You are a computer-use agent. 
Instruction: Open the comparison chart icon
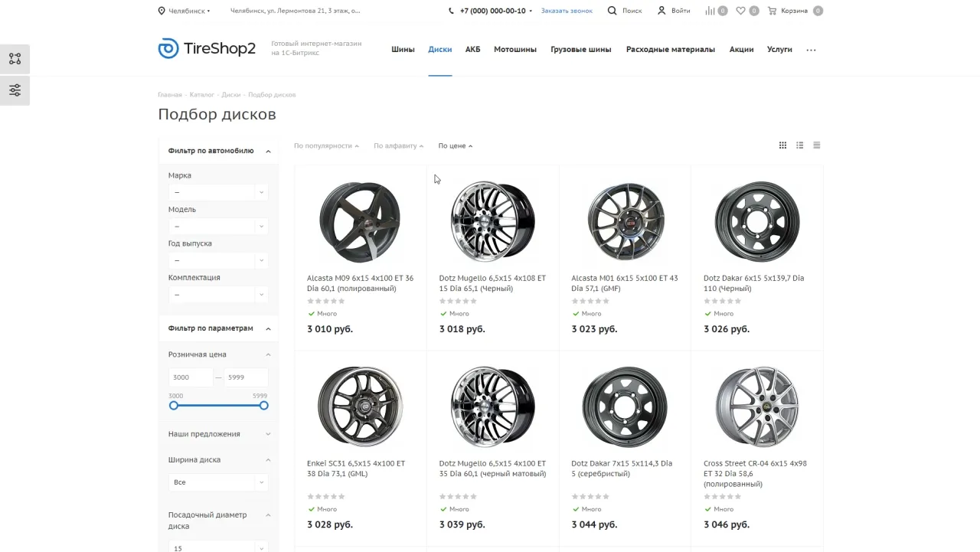click(x=710, y=11)
